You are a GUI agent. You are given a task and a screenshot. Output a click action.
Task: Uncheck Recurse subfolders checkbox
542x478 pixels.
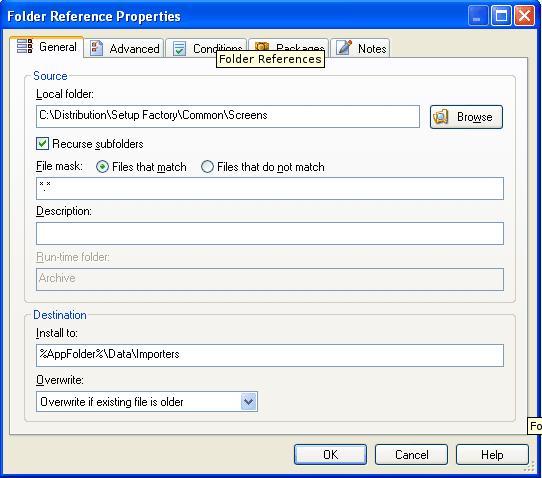point(42,143)
